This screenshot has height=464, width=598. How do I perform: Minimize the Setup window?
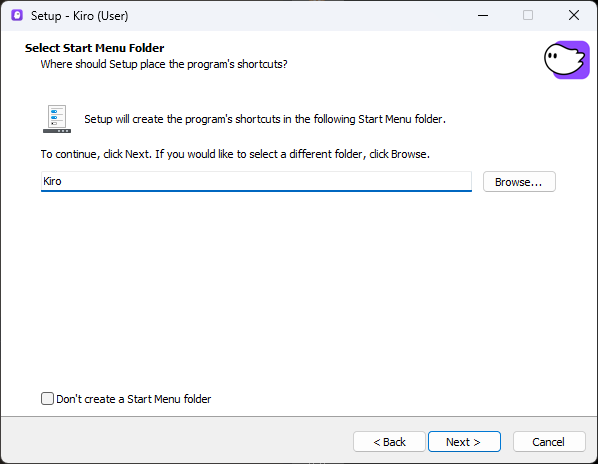click(x=483, y=15)
